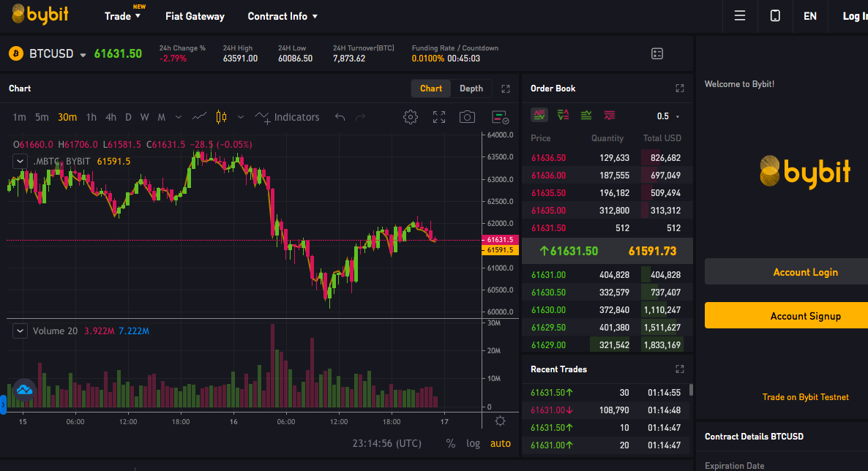The width and height of the screenshot is (868, 471).
Task: Toggle log scale on chart
Action: click(x=473, y=443)
